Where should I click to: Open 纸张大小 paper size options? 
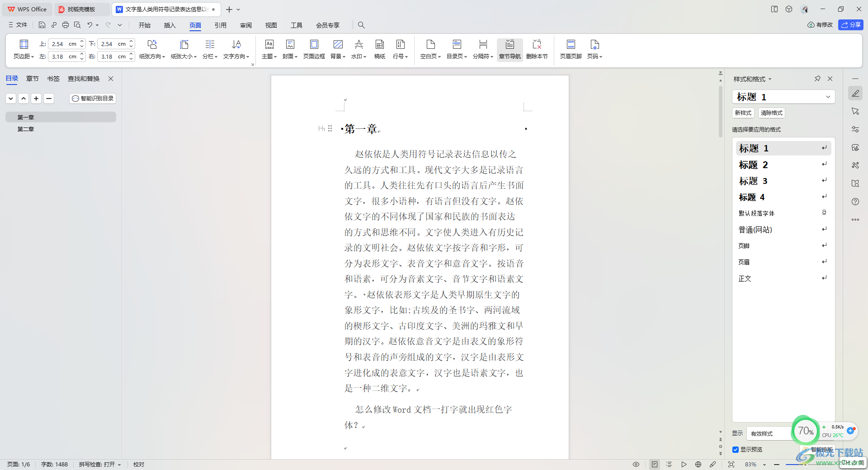coord(184,49)
